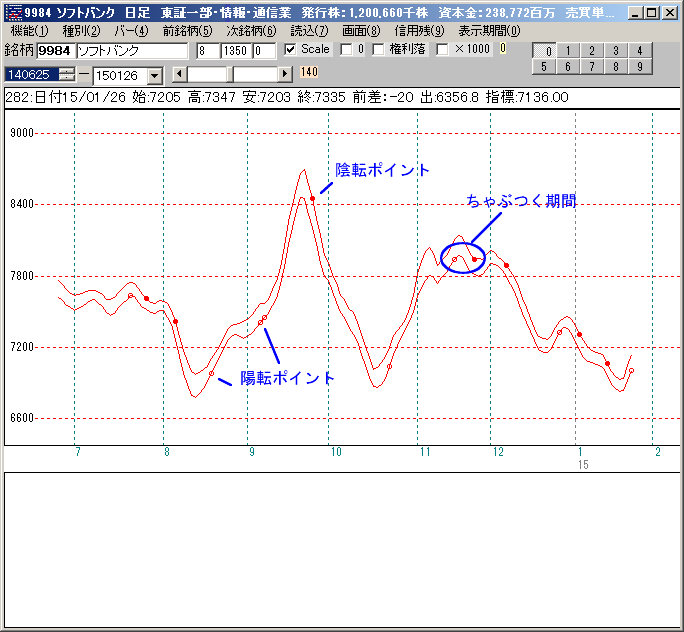
Task: Click the start date 140625 spinner
Action: click(x=67, y=74)
